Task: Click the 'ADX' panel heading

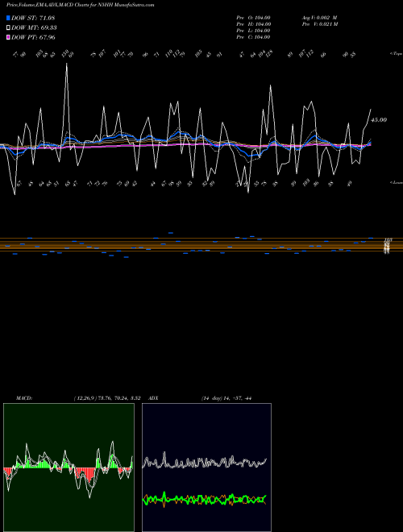Action: [x=153, y=398]
